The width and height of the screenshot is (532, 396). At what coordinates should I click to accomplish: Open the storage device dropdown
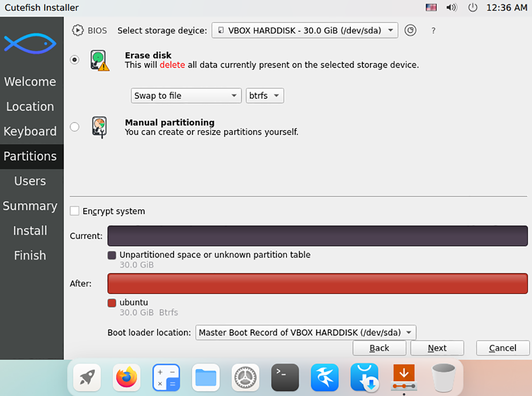pos(305,31)
